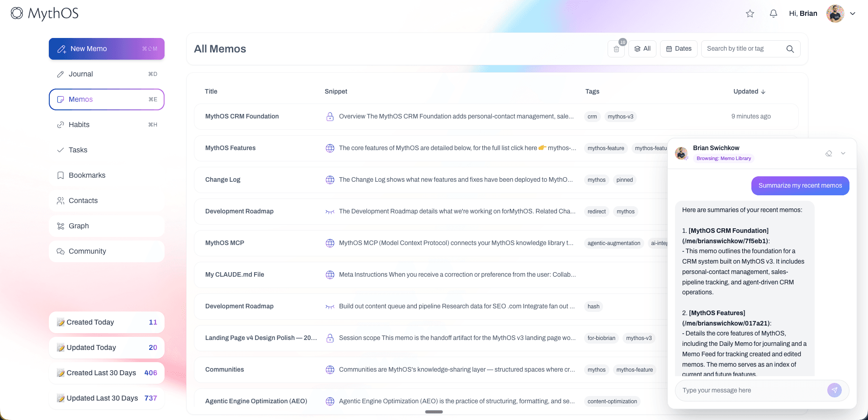Open the notification bell
The image size is (868, 420).
[x=773, y=14]
